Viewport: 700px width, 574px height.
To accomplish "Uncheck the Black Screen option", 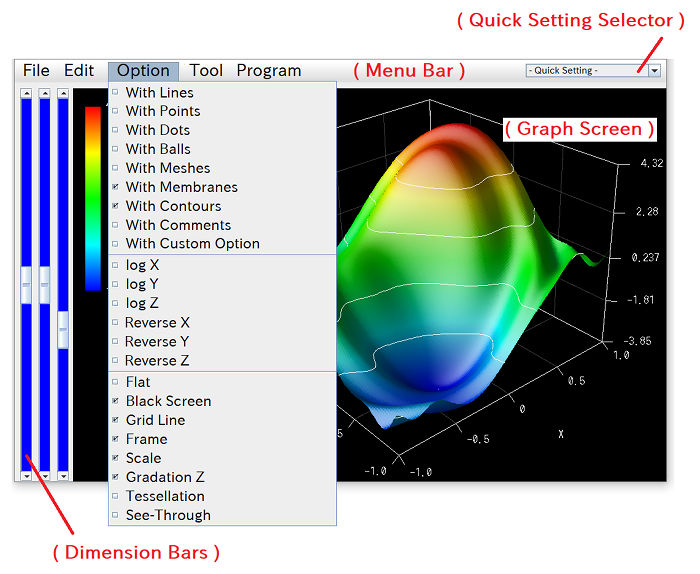I will click(x=222, y=401).
